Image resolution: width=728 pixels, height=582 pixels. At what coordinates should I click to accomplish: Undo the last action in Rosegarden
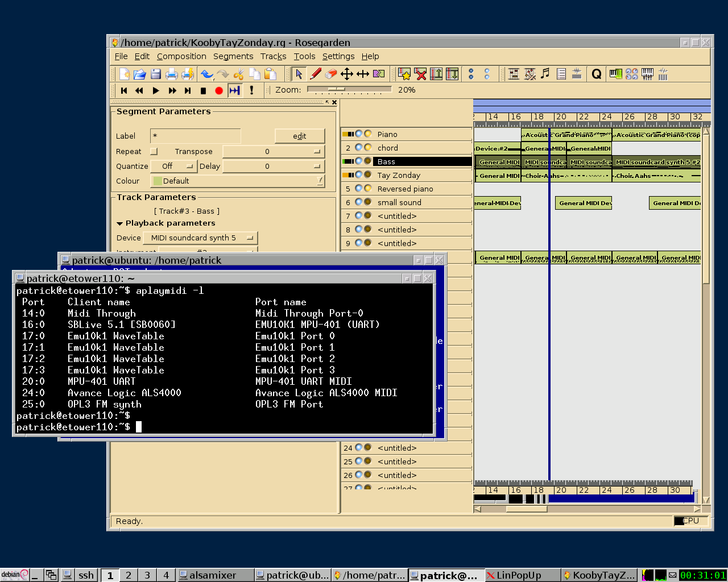tap(207, 74)
